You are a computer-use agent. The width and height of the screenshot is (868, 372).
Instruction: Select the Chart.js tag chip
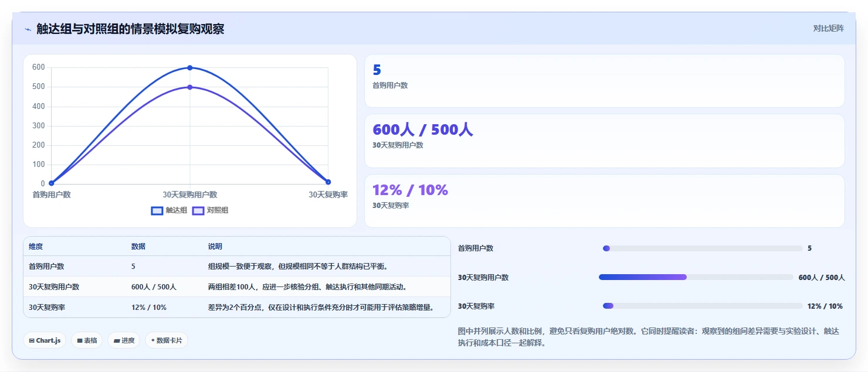[x=45, y=340]
